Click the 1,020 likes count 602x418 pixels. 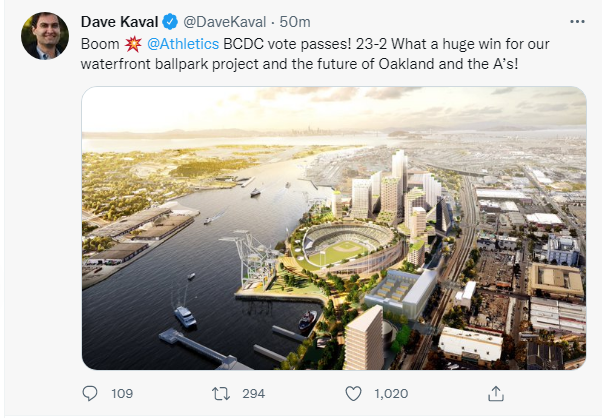391,394
